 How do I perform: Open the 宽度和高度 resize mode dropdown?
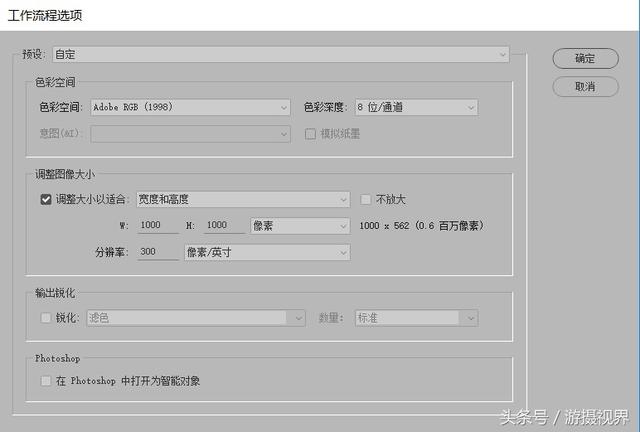pyautogui.click(x=243, y=199)
